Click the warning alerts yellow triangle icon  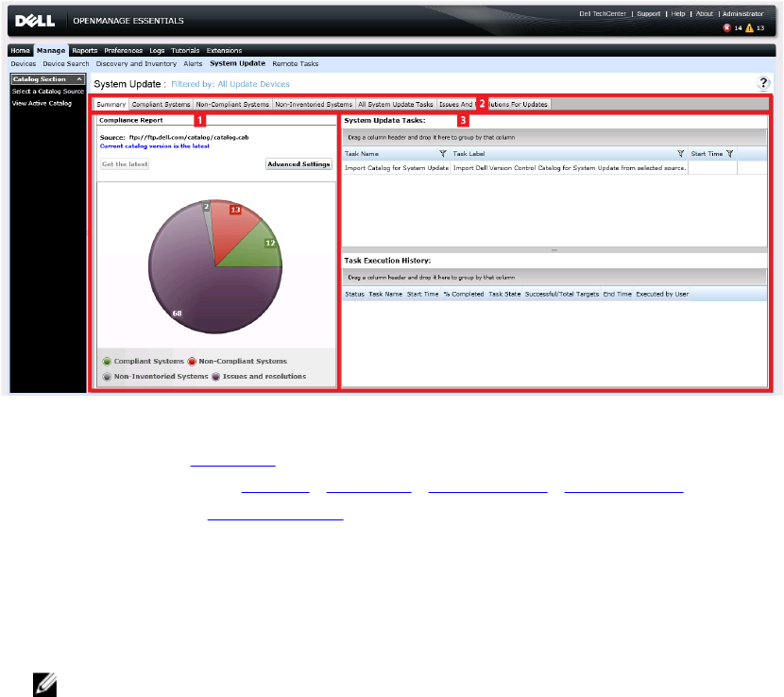click(749, 28)
